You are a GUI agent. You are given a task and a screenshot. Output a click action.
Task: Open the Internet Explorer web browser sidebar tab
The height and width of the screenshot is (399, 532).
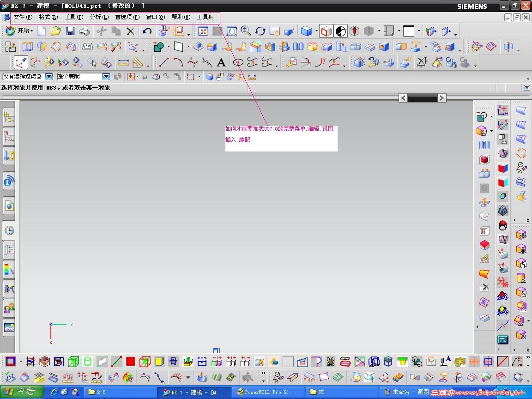coord(9,206)
